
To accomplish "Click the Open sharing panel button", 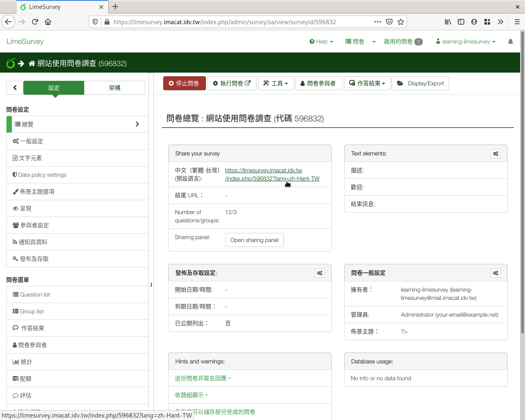I will point(254,240).
